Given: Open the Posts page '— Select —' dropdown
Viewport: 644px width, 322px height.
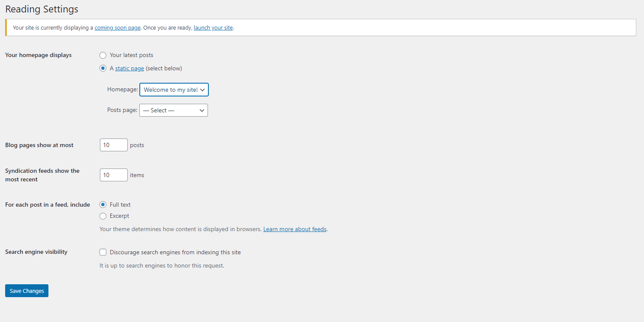Looking at the screenshot, I should 174,110.
